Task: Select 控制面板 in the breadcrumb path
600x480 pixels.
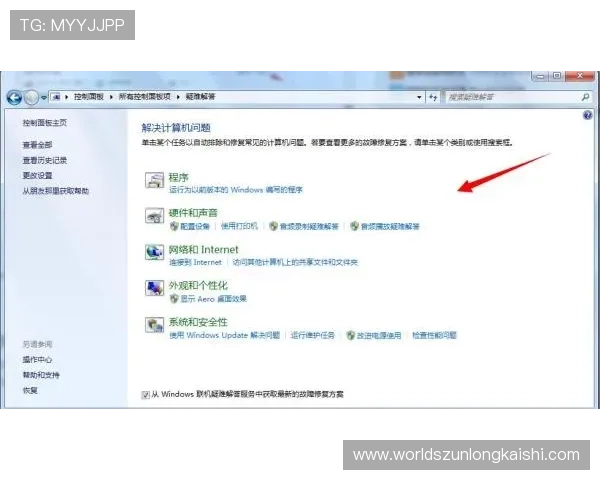Action: pyautogui.click(x=89, y=97)
